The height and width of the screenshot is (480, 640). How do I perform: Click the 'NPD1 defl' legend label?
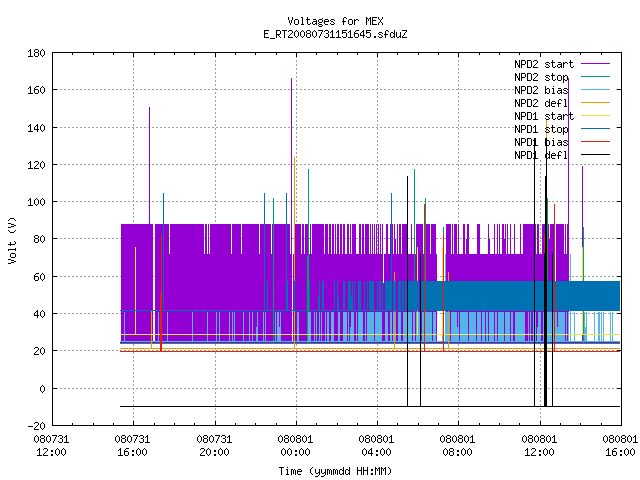point(541,156)
